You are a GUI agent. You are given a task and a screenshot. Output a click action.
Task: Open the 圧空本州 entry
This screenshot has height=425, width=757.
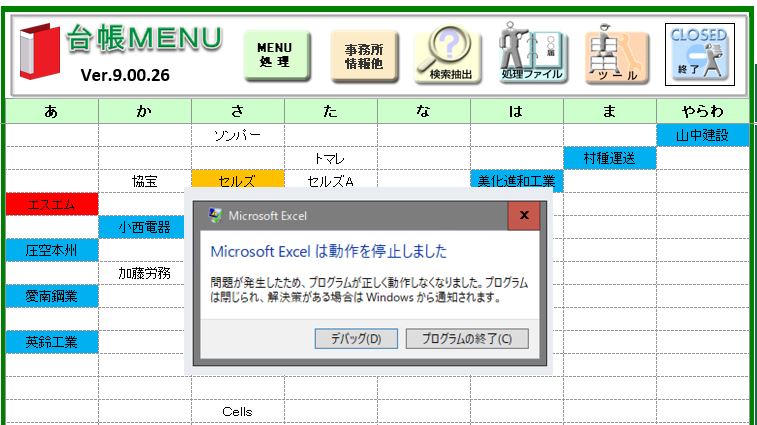52,250
